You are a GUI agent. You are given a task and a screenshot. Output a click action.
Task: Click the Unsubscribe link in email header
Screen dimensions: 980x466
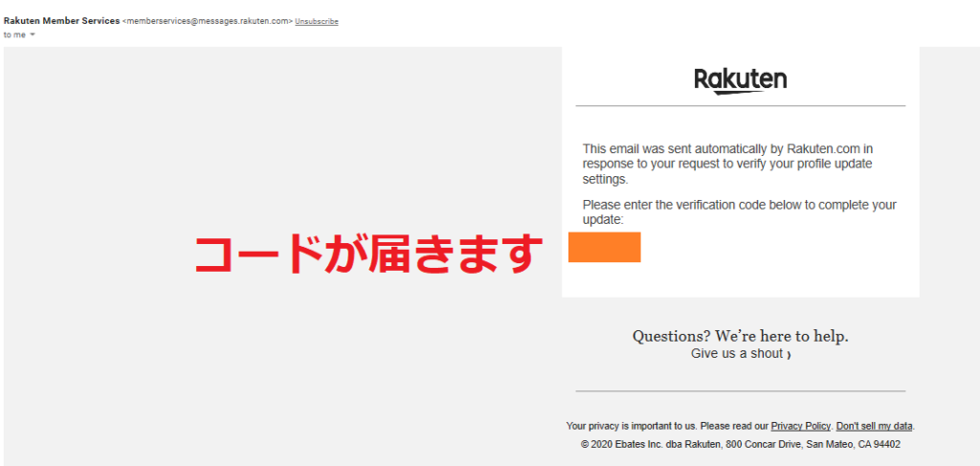pyautogui.click(x=316, y=21)
